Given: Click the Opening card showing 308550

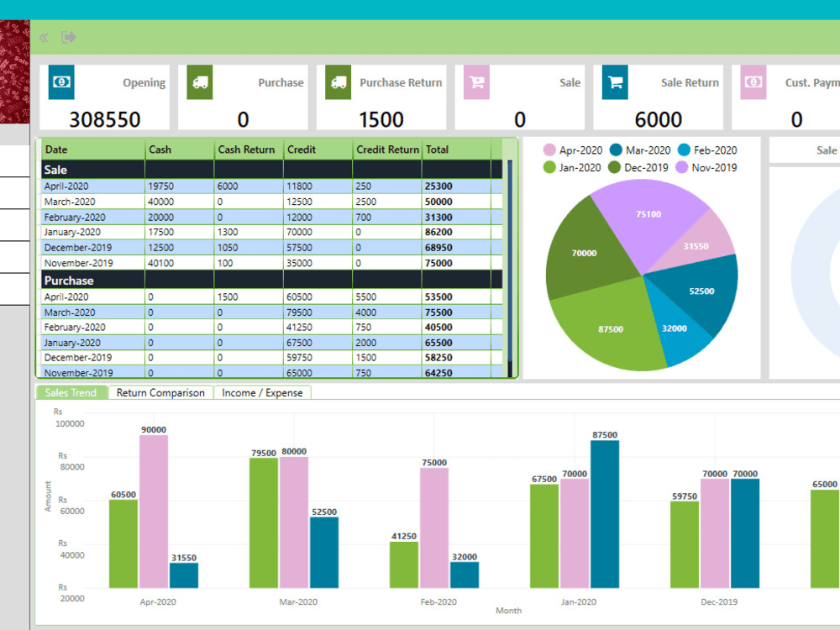Looking at the screenshot, I should pyautogui.click(x=104, y=97).
